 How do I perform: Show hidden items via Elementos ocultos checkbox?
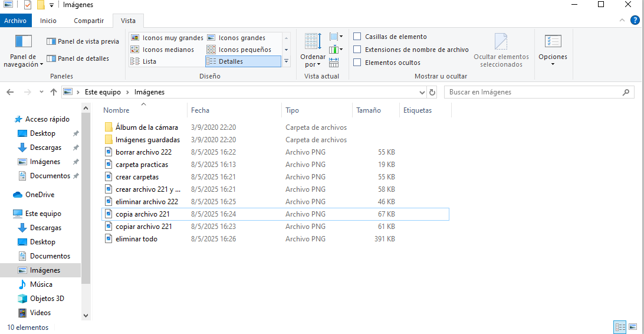(x=357, y=63)
